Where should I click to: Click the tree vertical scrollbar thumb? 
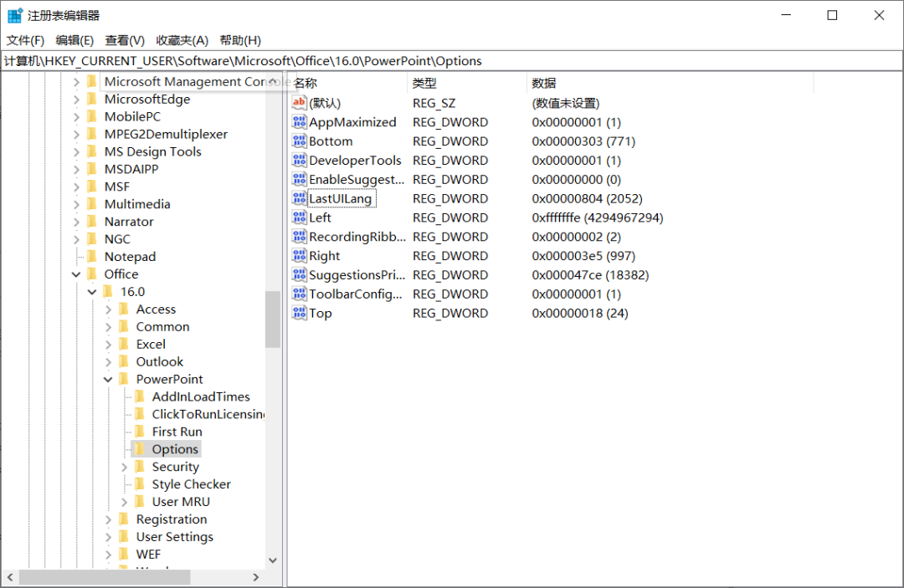pyautogui.click(x=273, y=319)
